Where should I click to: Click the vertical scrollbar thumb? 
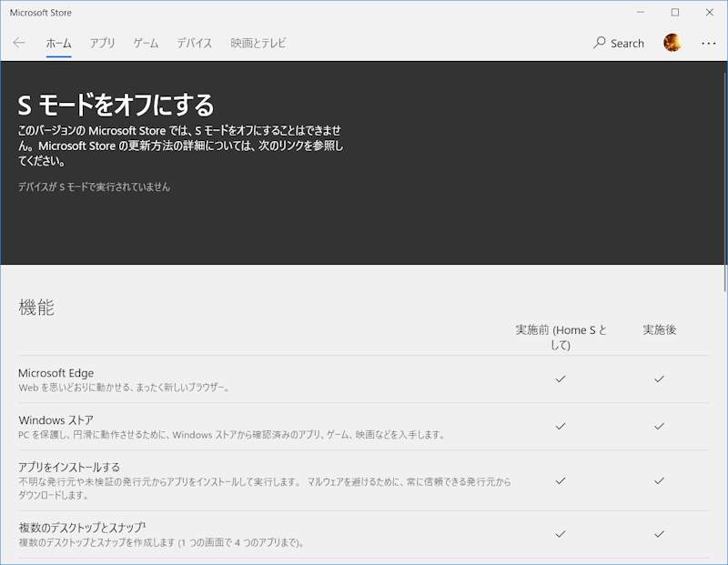click(723, 182)
